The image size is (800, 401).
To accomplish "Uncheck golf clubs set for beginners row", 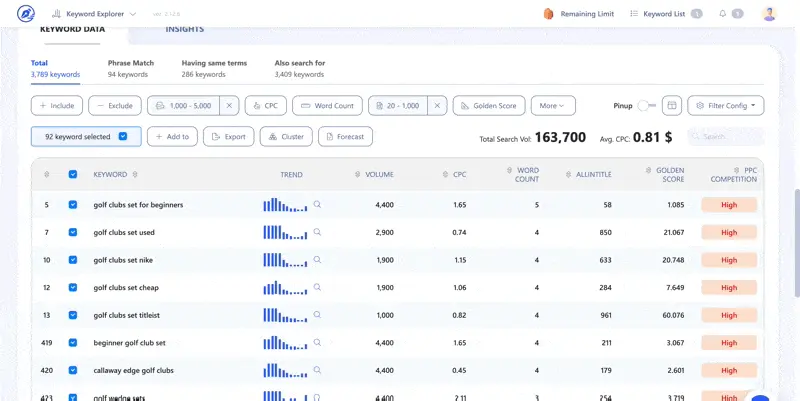I will coord(73,205).
